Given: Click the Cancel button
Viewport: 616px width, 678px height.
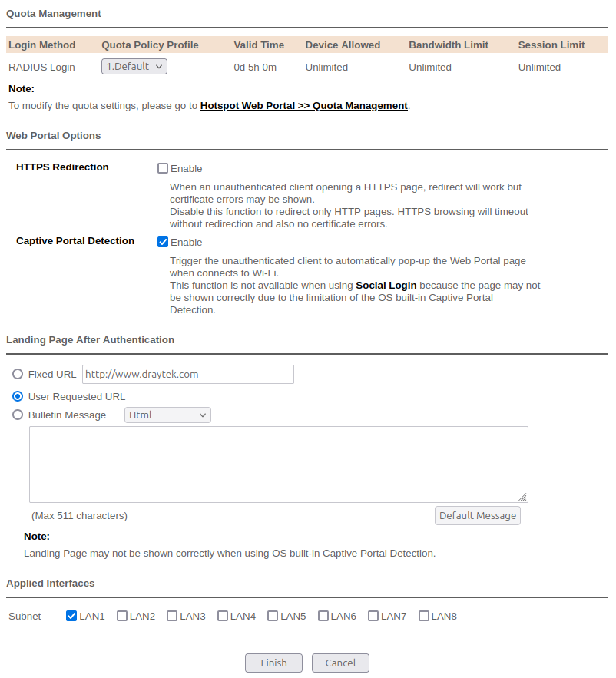Looking at the screenshot, I should click(340, 663).
